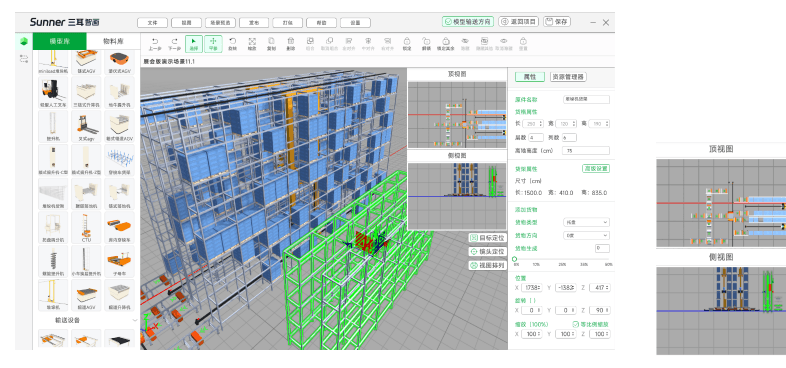Select the CTU model thumbnail
Viewport: 786px width, 368px height.
(x=86, y=227)
